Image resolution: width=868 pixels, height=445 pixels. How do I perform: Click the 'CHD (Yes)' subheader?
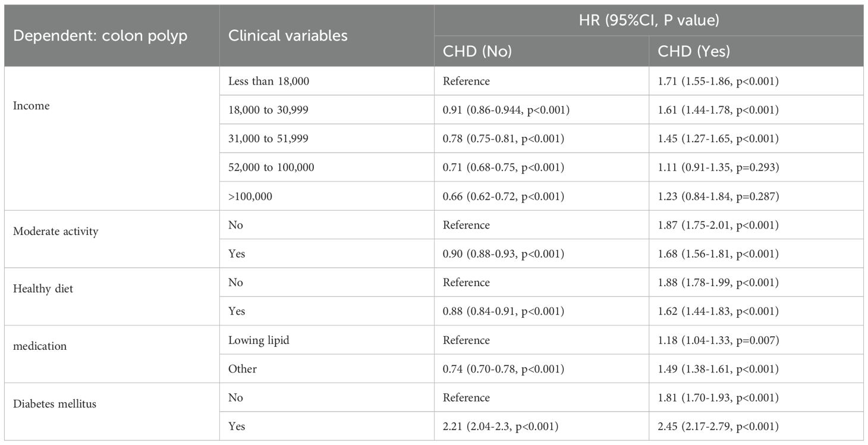693,52
